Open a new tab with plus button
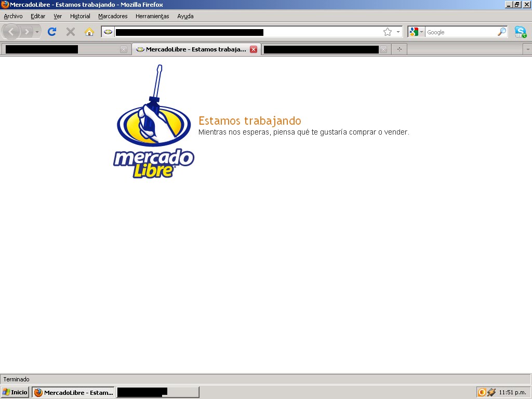The image size is (532, 399). [x=400, y=49]
